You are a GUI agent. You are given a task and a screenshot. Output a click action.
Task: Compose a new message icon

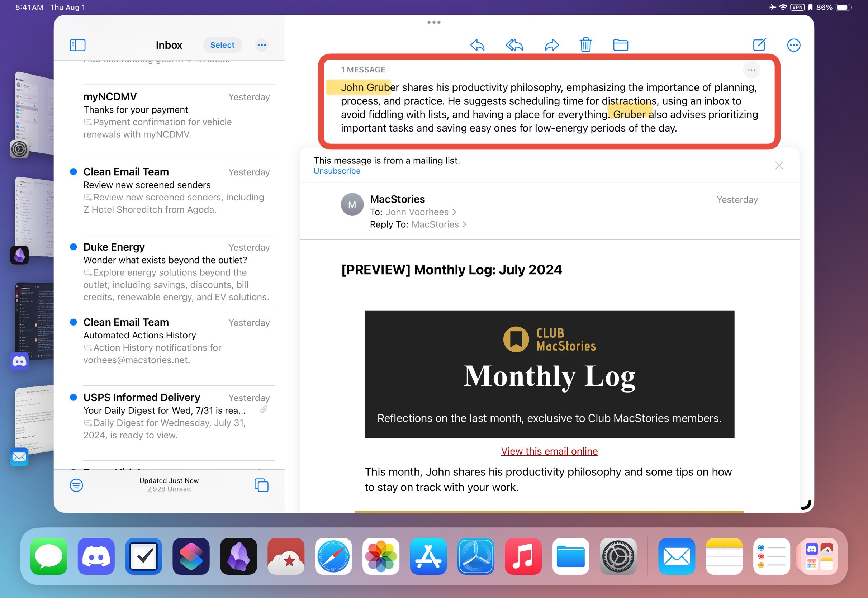tap(759, 45)
